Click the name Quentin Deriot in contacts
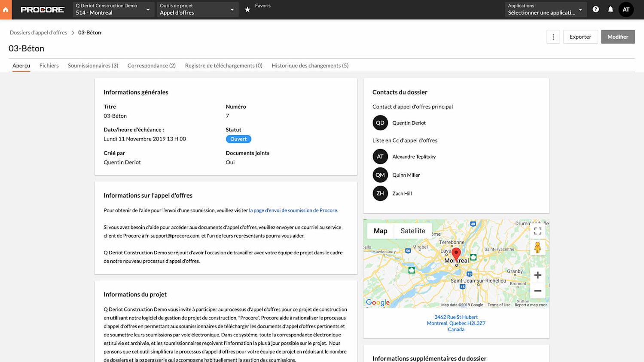 point(409,123)
